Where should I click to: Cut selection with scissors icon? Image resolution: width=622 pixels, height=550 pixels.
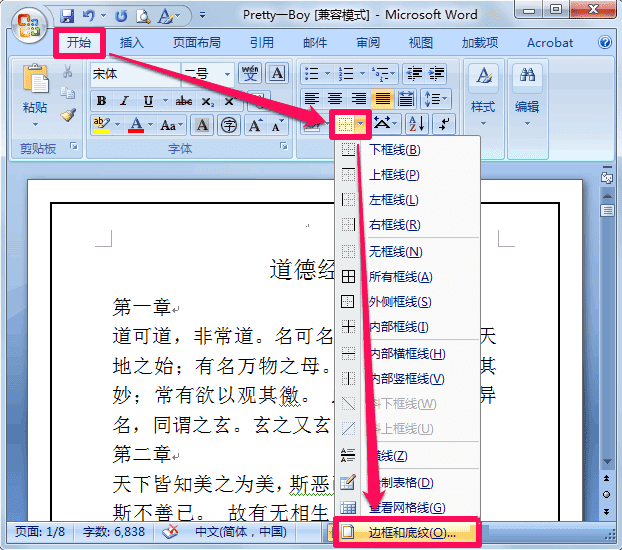click(67, 71)
